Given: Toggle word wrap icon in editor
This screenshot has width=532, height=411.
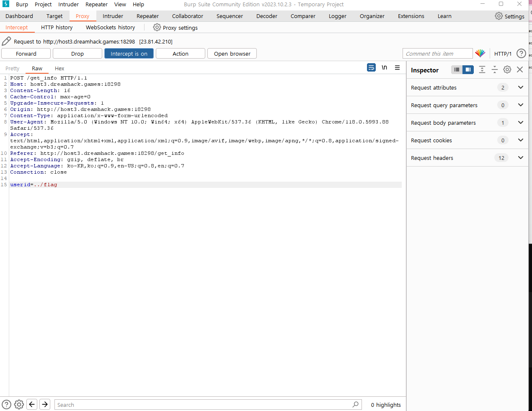Looking at the screenshot, I should tap(371, 67).
